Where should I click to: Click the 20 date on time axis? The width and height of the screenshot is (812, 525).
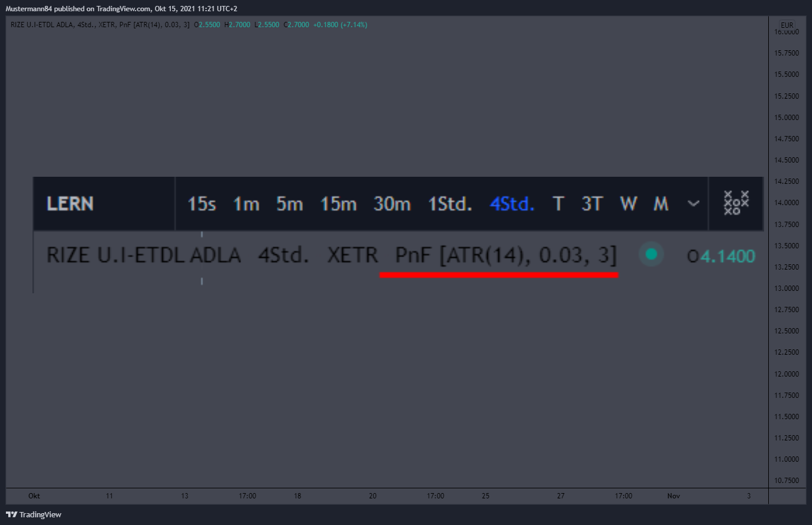[x=373, y=496]
